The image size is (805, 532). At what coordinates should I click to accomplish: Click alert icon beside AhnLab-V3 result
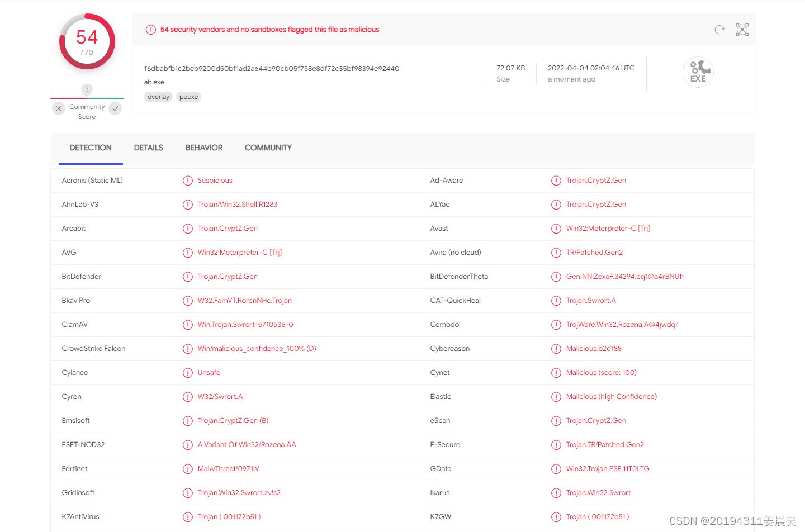(188, 205)
